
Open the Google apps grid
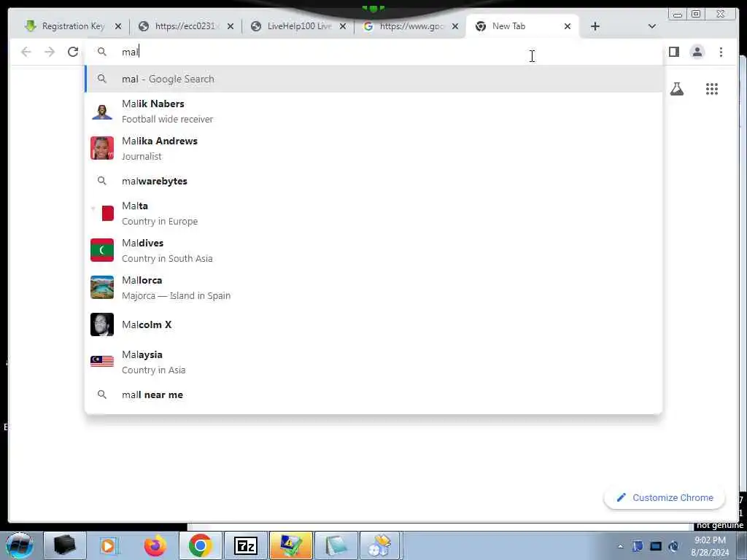(x=712, y=89)
